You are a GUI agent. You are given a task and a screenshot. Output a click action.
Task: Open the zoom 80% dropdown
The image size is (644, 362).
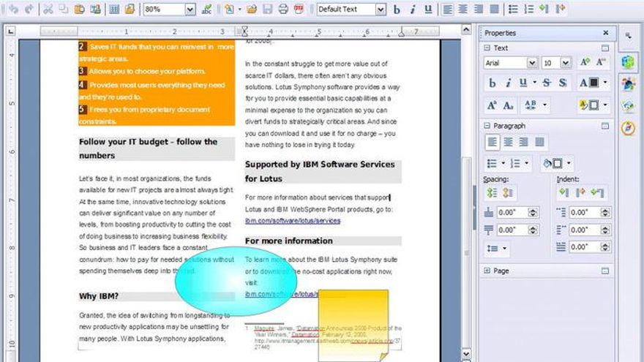[190, 10]
